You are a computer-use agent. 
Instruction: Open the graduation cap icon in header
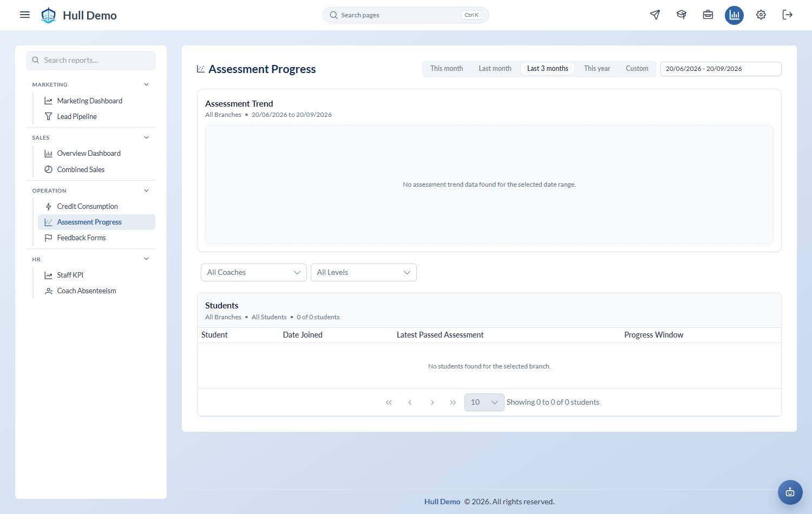coord(682,15)
